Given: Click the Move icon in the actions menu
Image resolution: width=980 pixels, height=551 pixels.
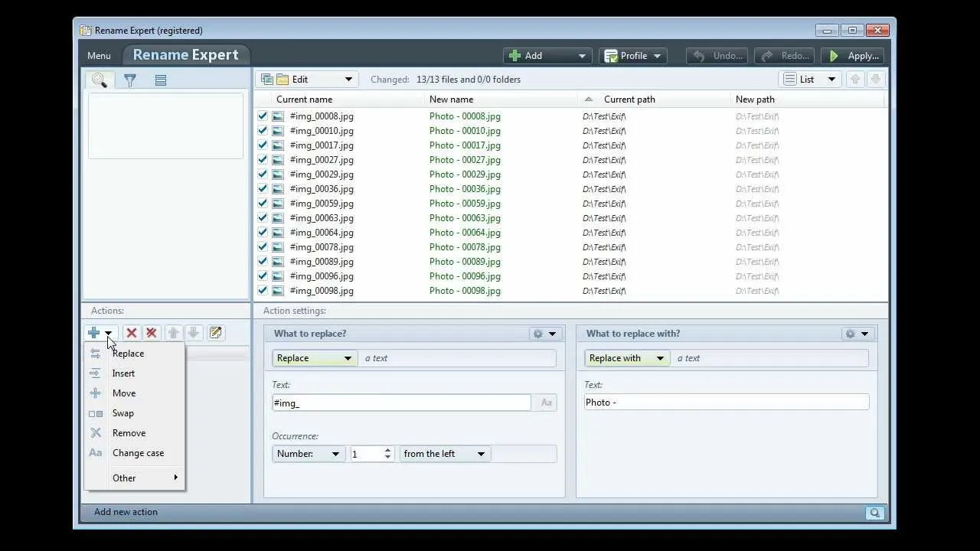Looking at the screenshot, I should (96, 393).
